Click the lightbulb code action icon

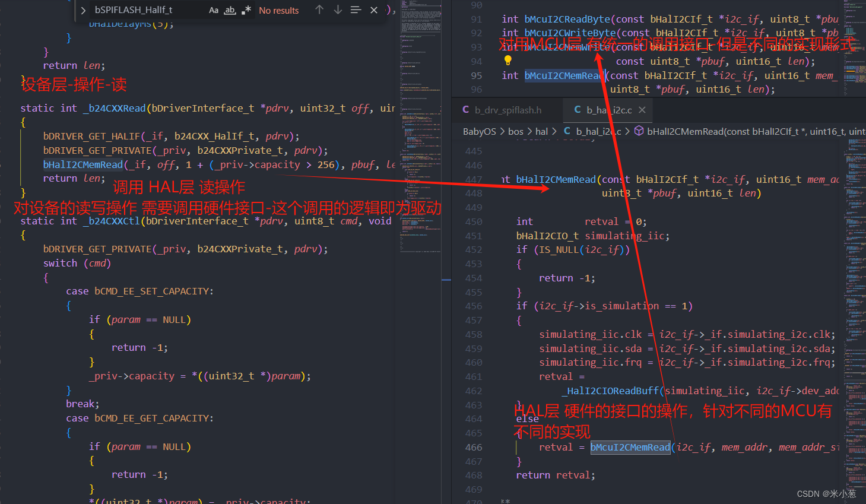(507, 60)
